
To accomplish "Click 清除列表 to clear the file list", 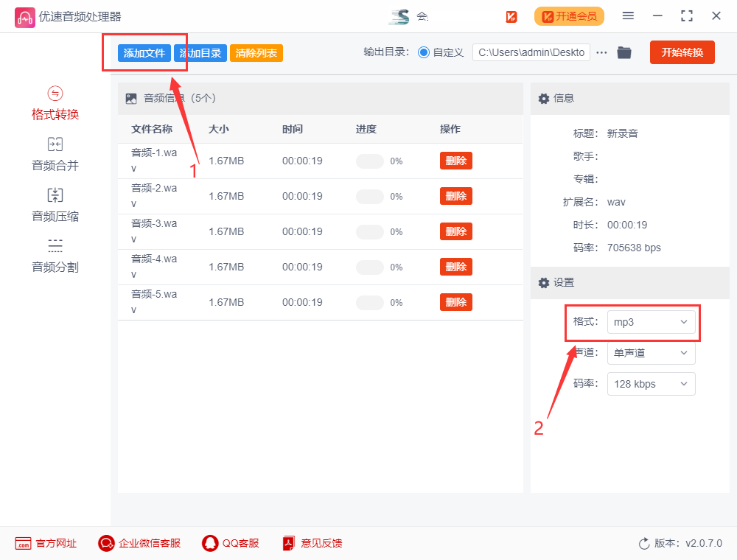I will (256, 52).
